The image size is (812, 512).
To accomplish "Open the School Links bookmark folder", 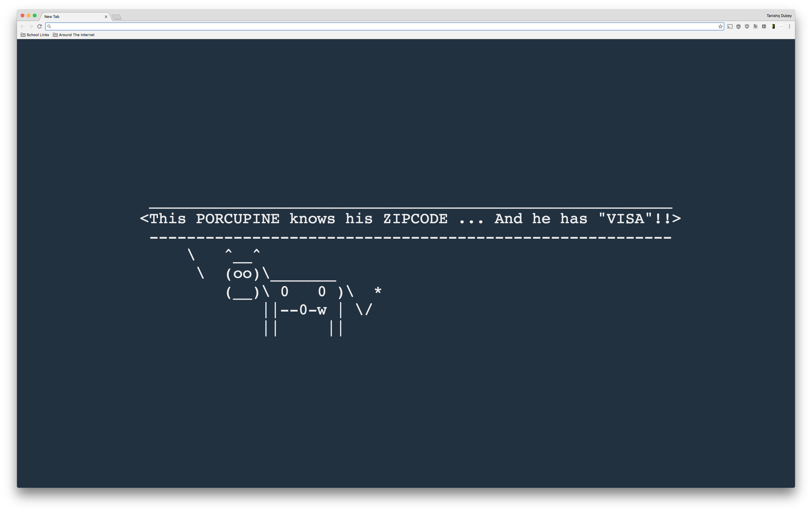I will [x=34, y=35].
